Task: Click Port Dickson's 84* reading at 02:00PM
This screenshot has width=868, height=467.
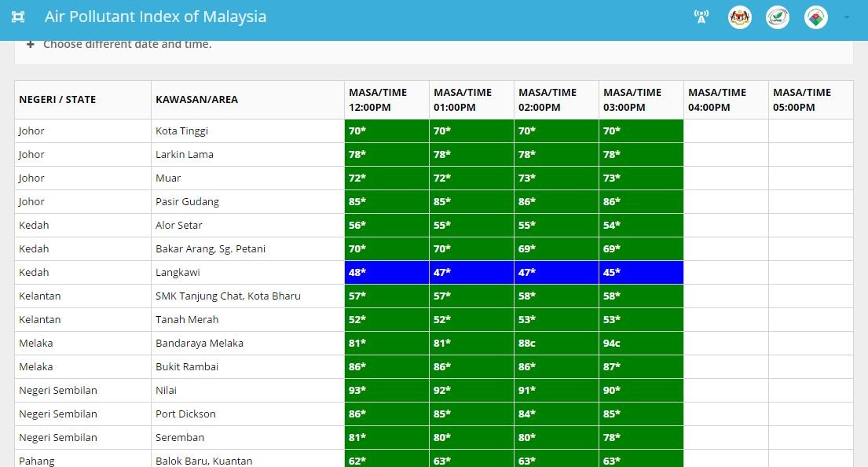Action: (556, 414)
